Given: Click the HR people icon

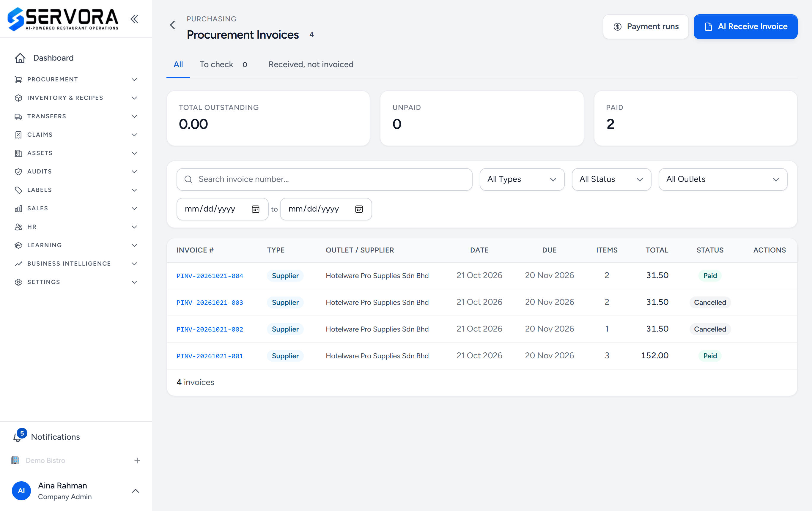Looking at the screenshot, I should 18,227.
